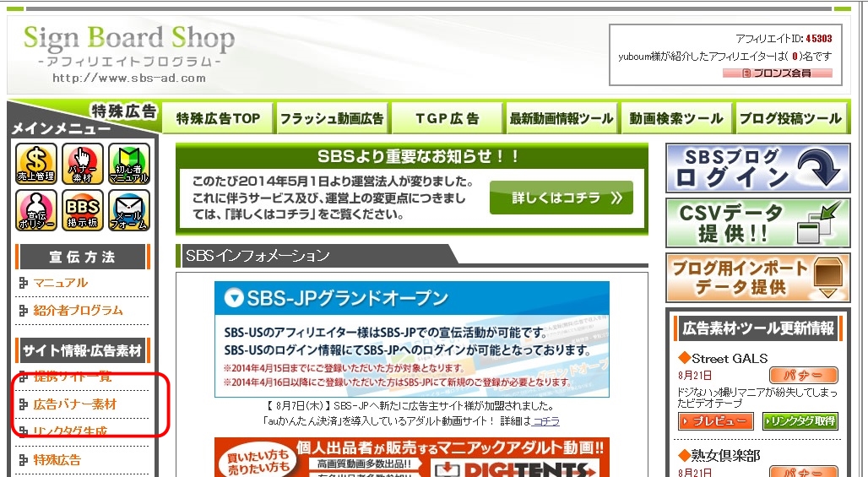Click the SBSインフォメーション heading
The image size is (868, 477).
click(x=258, y=256)
